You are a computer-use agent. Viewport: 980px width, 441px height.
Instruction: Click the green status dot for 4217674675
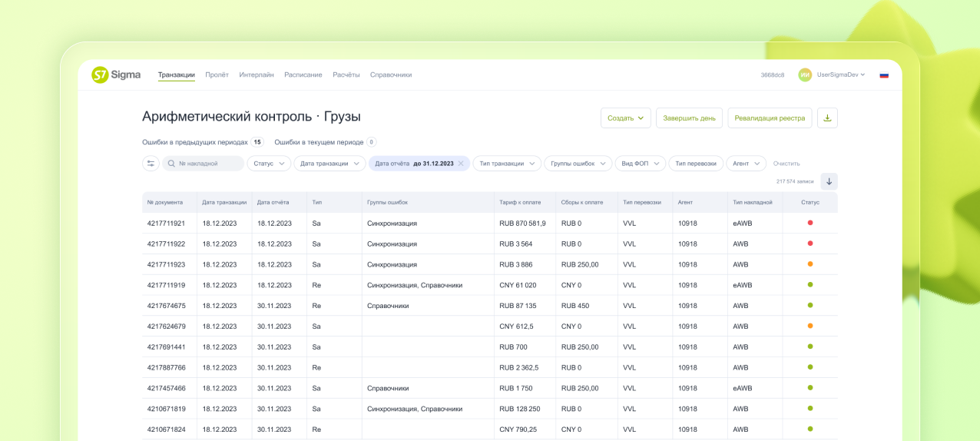(810, 305)
